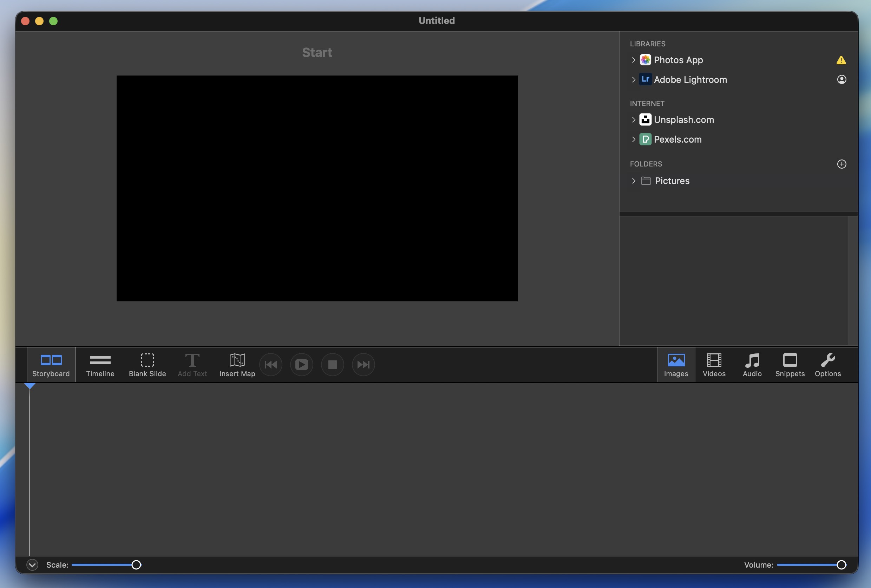Viewport: 871px width, 588px height.
Task: Click the Adobe Lightroom account icon
Action: tap(841, 79)
